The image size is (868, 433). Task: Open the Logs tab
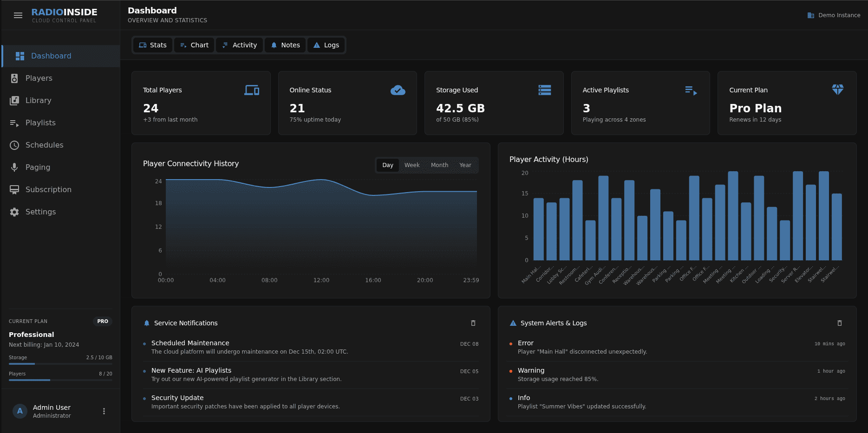[x=326, y=45]
